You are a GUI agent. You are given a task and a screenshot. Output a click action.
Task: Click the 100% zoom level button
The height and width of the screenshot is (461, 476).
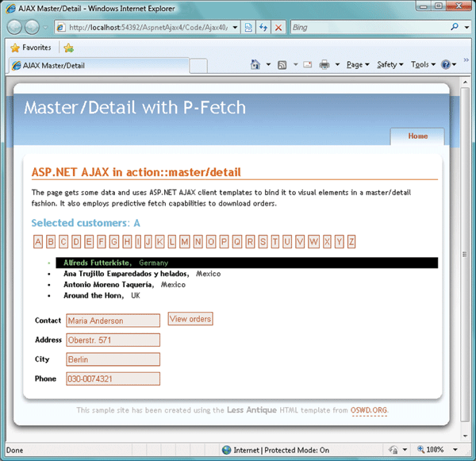point(431,450)
